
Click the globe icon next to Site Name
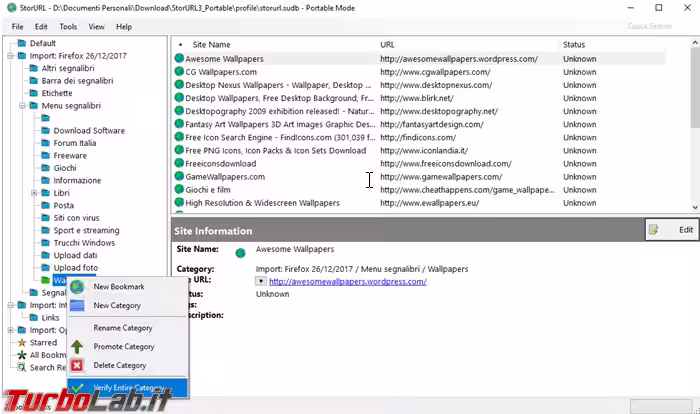[240, 252]
